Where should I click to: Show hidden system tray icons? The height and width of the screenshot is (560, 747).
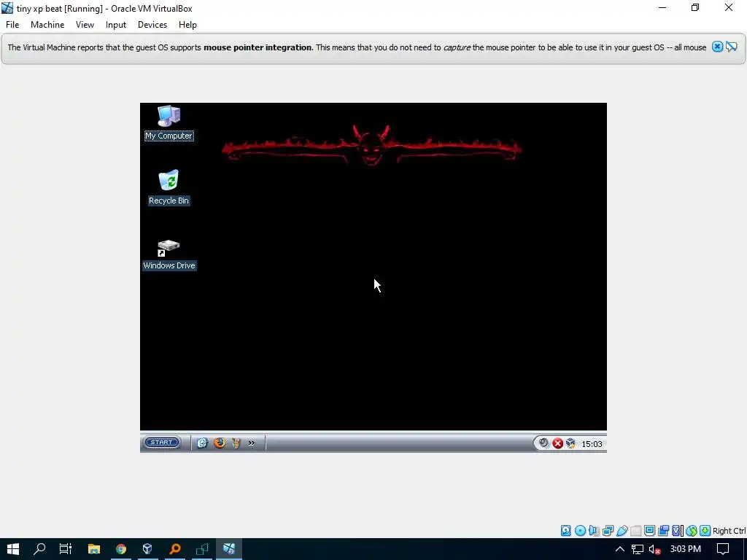620,549
